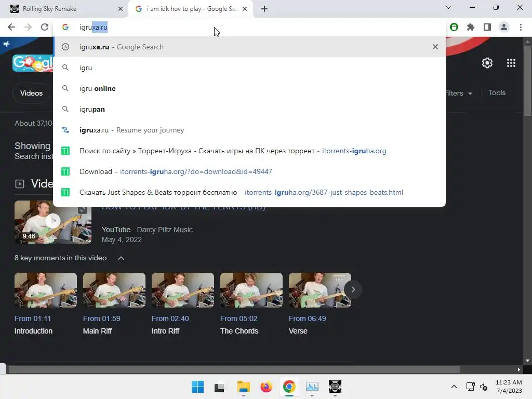Select the 'i am idk hov to play' tab

(191, 9)
